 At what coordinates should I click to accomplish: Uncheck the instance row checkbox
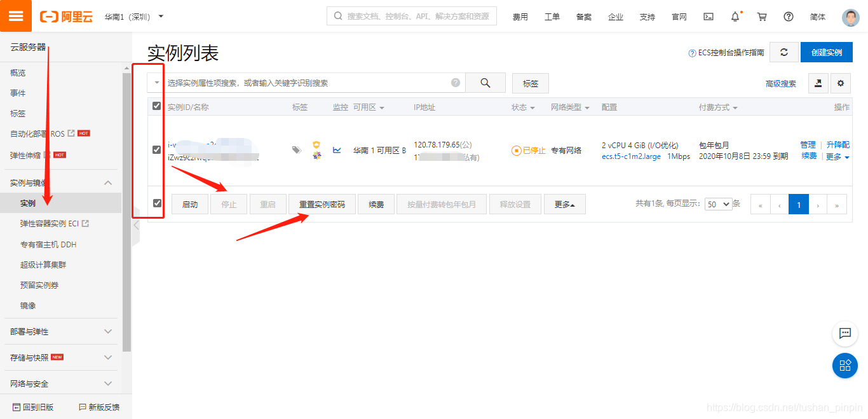[x=155, y=150]
